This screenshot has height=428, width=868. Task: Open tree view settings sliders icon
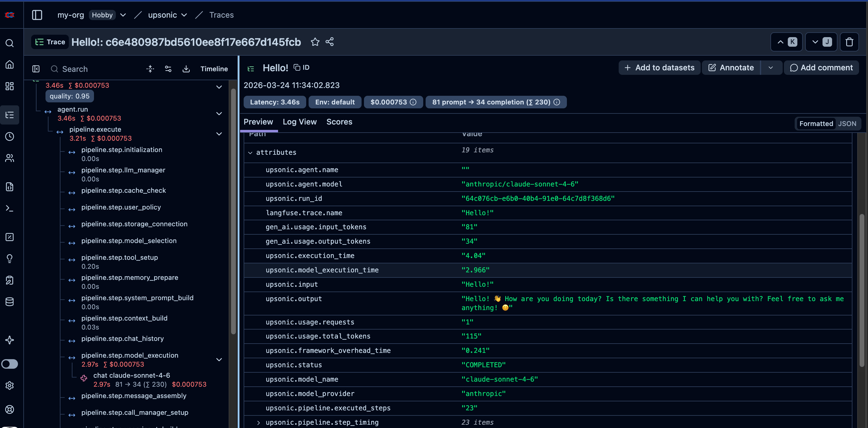click(x=168, y=69)
